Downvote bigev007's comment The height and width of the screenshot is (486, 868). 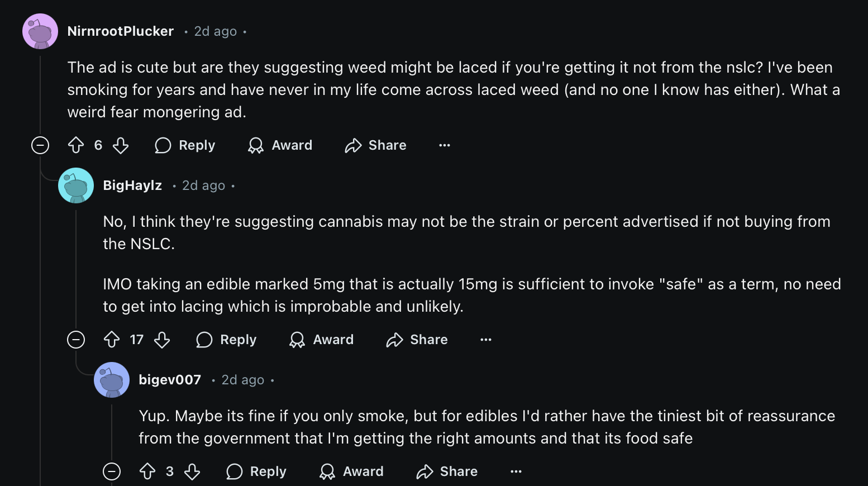coord(192,471)
